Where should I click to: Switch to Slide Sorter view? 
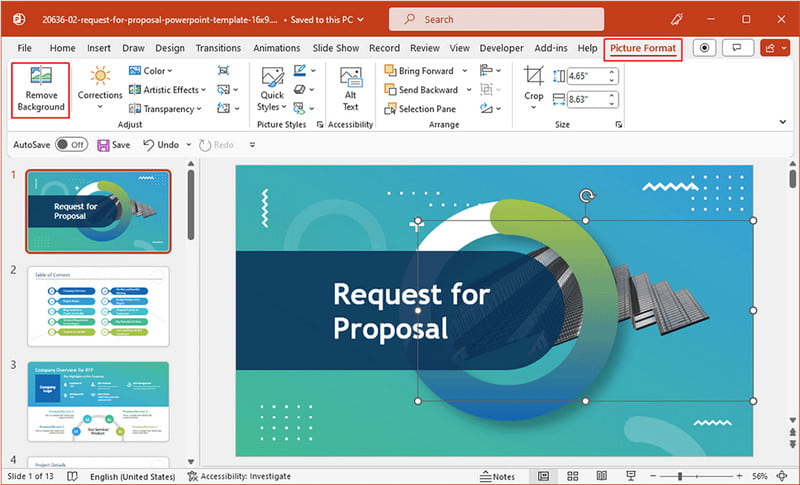[571, 476]
